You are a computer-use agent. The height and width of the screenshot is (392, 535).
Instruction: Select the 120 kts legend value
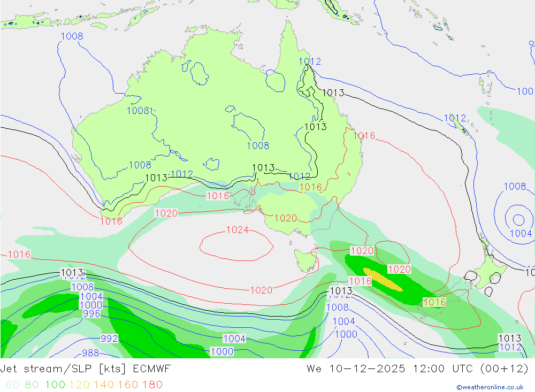79,385
